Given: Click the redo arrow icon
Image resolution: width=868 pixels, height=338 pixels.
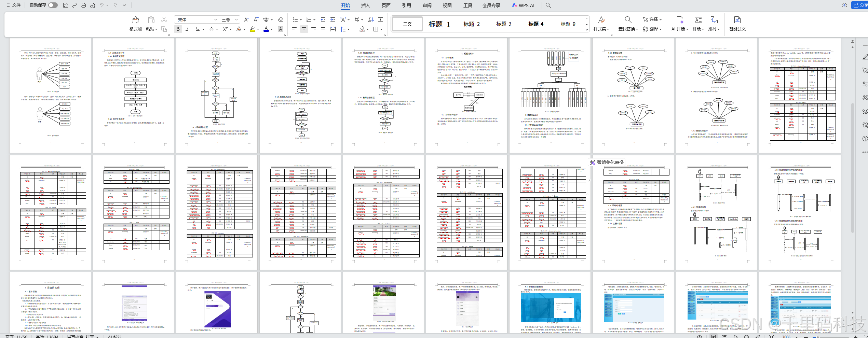Looking at the screenshot, I should 116,5.
